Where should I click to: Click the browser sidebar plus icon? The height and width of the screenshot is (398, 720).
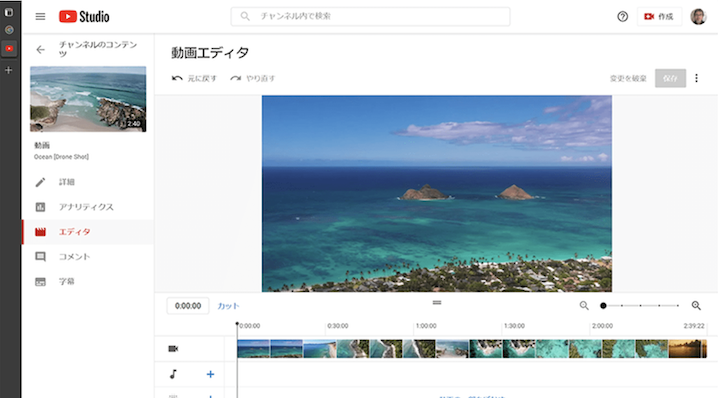click(x=9, y=70)
